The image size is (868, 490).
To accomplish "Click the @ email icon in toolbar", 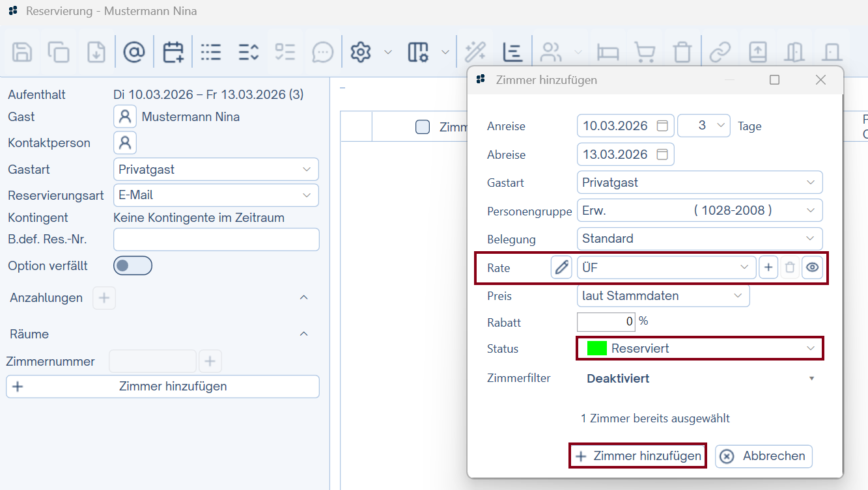I will (x=133, y=52).
